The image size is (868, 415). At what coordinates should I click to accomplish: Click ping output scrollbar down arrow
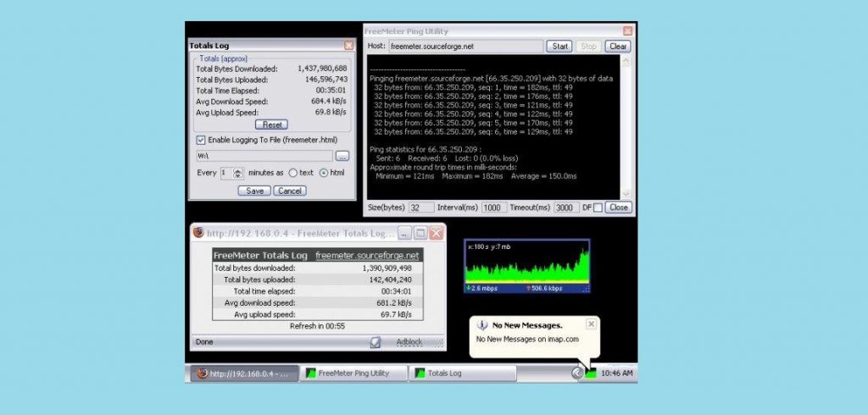626,193
